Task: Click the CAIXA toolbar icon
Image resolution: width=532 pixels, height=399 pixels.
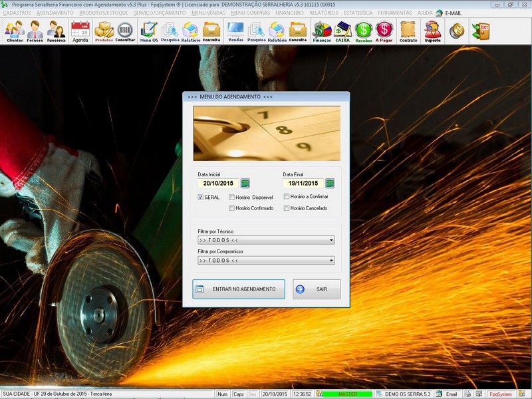Action: tap(342, 31)
